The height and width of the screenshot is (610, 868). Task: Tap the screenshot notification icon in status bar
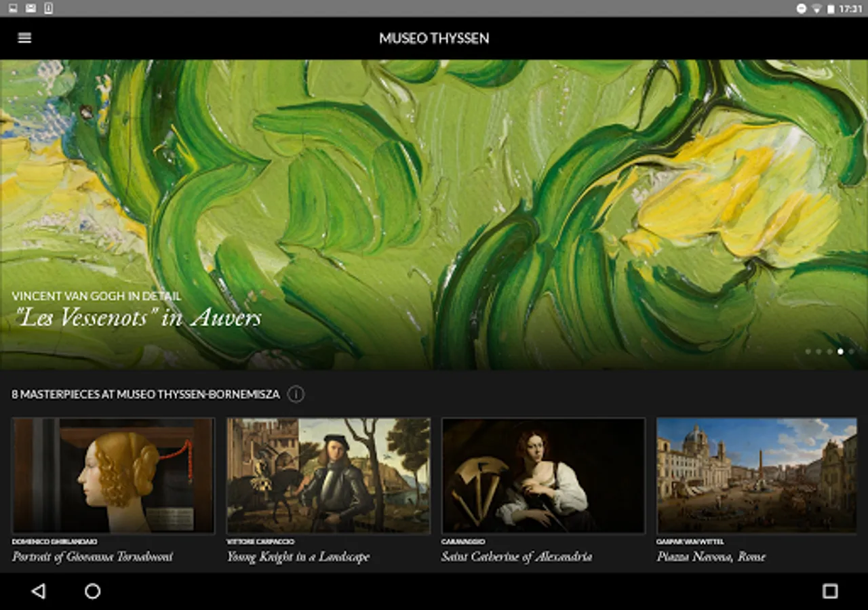coord(13,8)
